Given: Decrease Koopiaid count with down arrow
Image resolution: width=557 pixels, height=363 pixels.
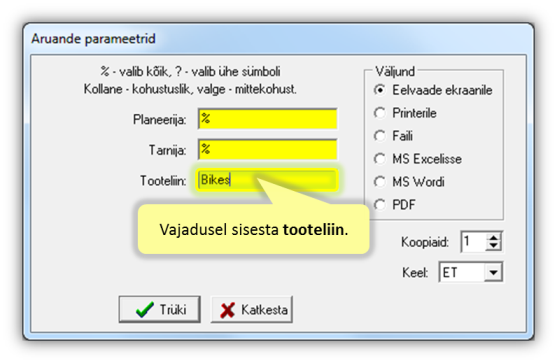Looking at the screenshot, I should pos(493,246).
